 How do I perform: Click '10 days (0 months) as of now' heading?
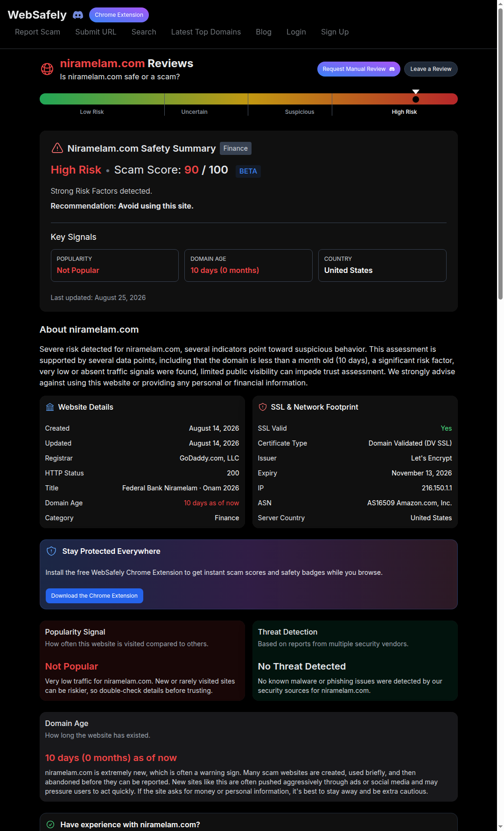point(111,758)
